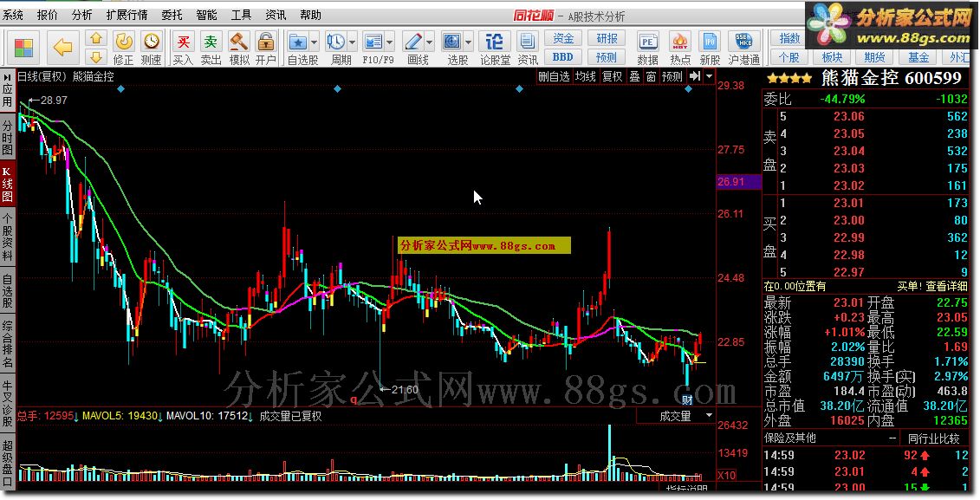Toggle the 预测 option in chart header
The height and width of the screenshot is (500, 980).
672,76
